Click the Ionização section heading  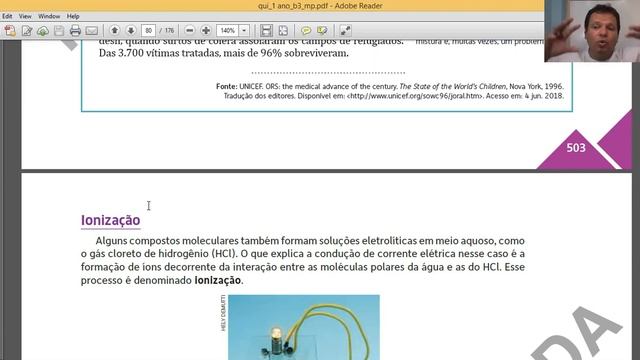111,220
